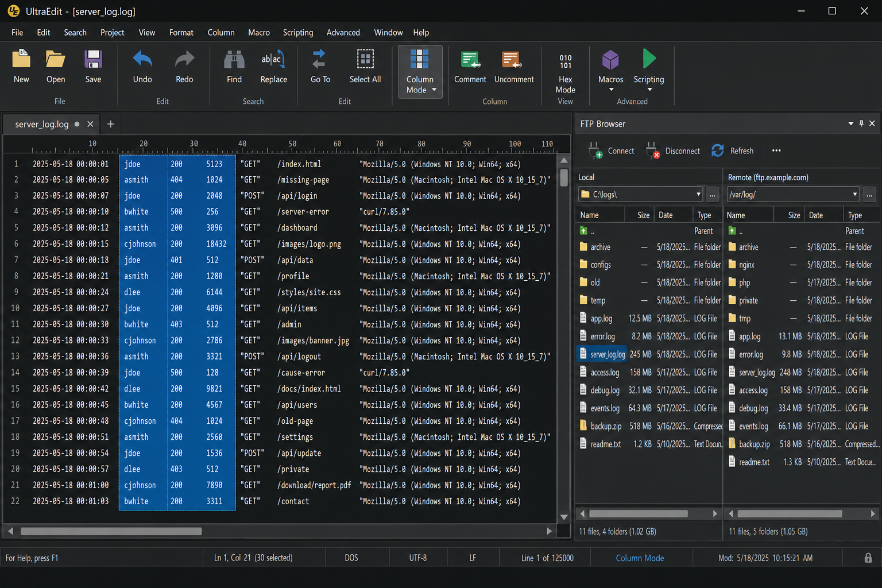Viewport: 882px width, 588px height.
Task: Toggle the read-only lock icon
Action: pyautogui.click(x=868, y=558)
